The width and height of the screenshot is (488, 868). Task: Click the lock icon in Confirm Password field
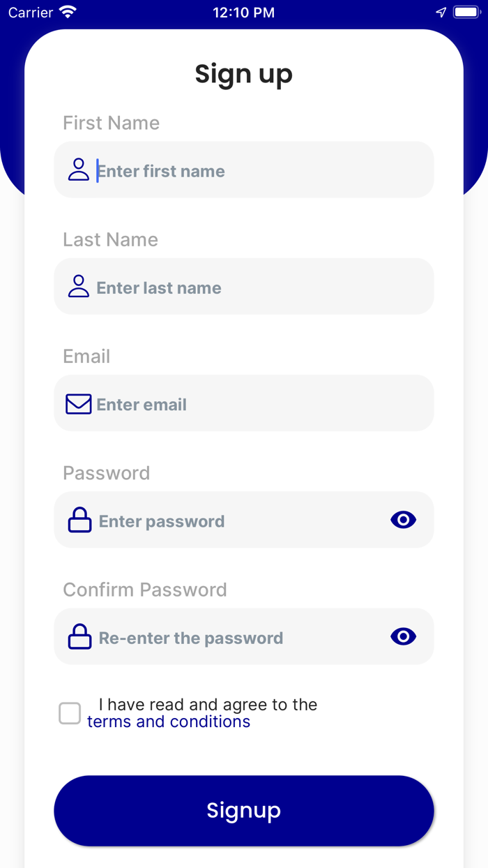pos(79,637)
